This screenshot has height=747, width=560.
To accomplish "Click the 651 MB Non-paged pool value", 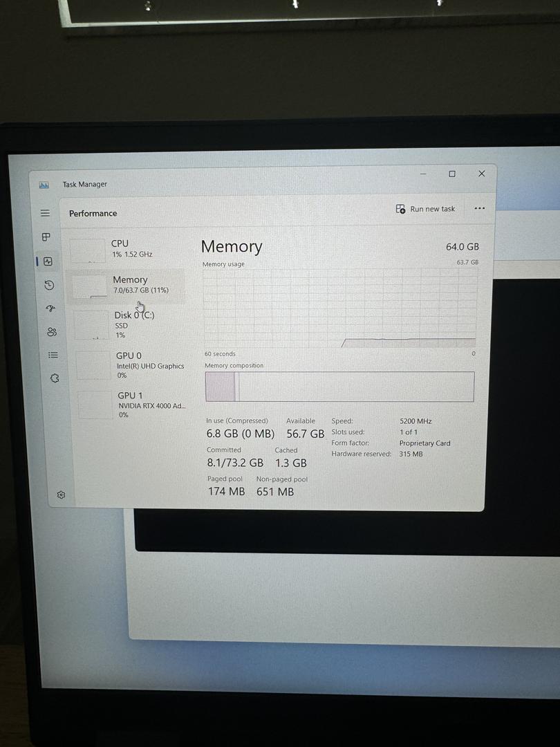I will [275, 492].
